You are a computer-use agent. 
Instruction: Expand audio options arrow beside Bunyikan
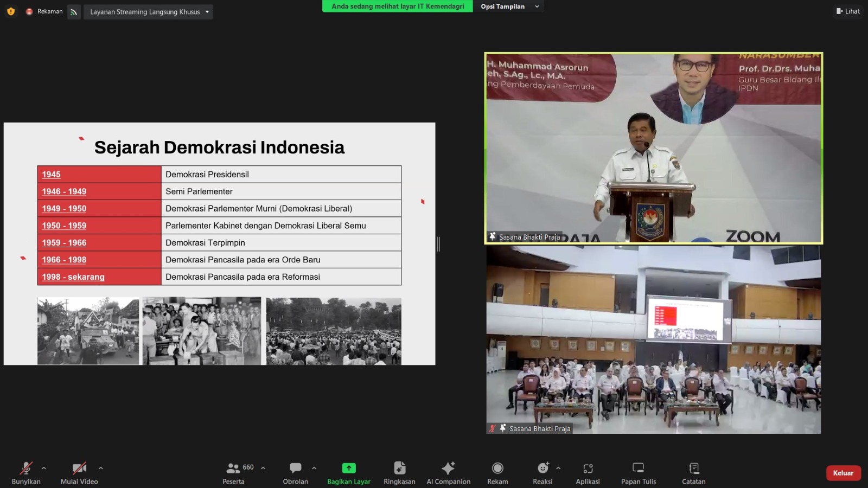click(x=44, y=468)
